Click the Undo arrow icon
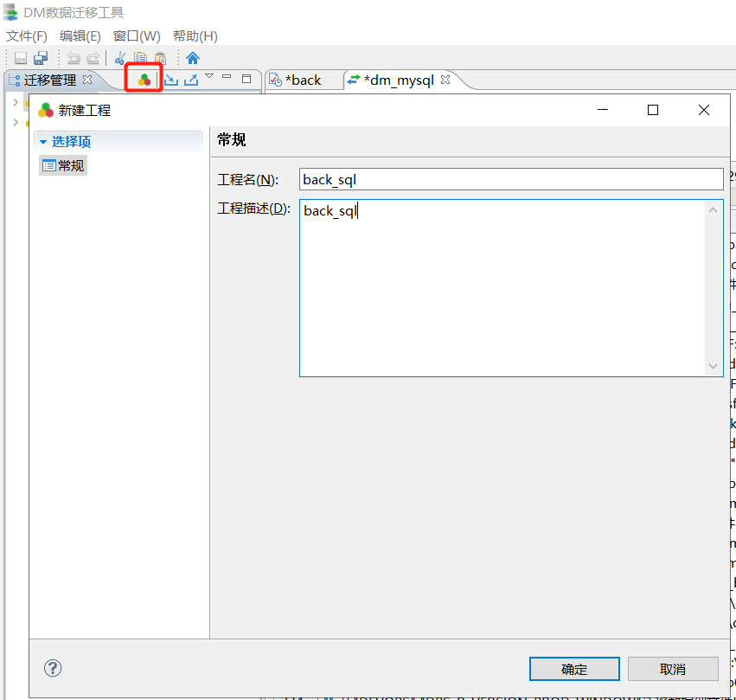 [x=74, y=58]
